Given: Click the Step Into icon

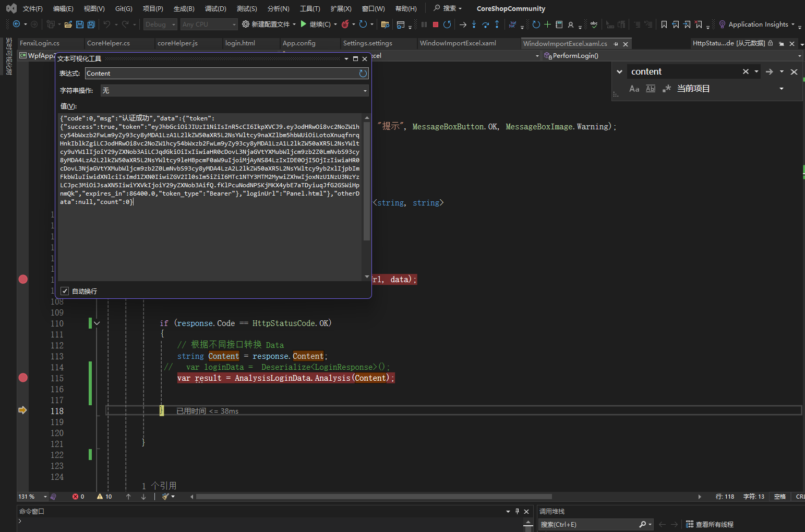Looking at the screenshot, I should click(474, 24).
